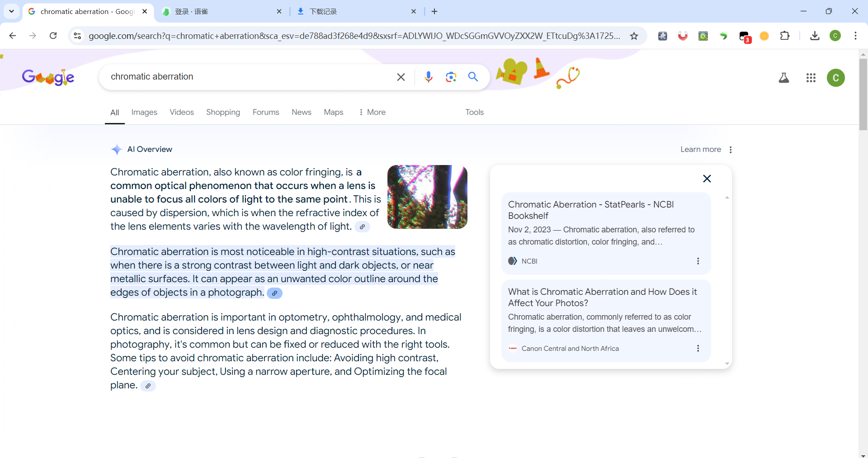Open site information icon in address bar
Viewport: 868px width, 458px height.
pos(77,36)
